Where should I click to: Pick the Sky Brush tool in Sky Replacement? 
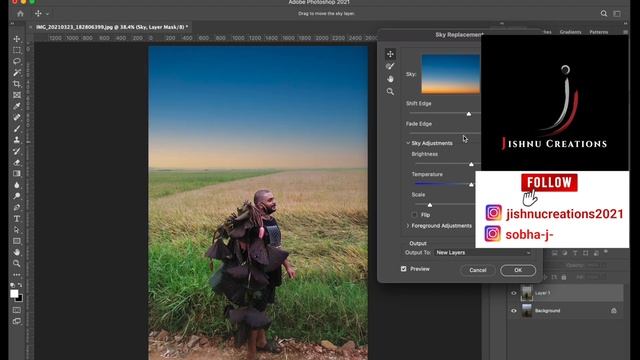pyautogui.click(x=390, y=67)
